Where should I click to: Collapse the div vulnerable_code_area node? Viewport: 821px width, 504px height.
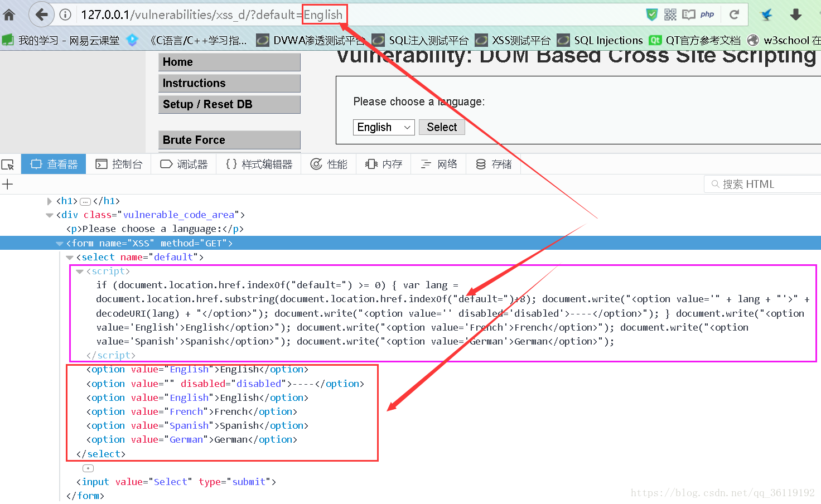click(x=50, y=215)
